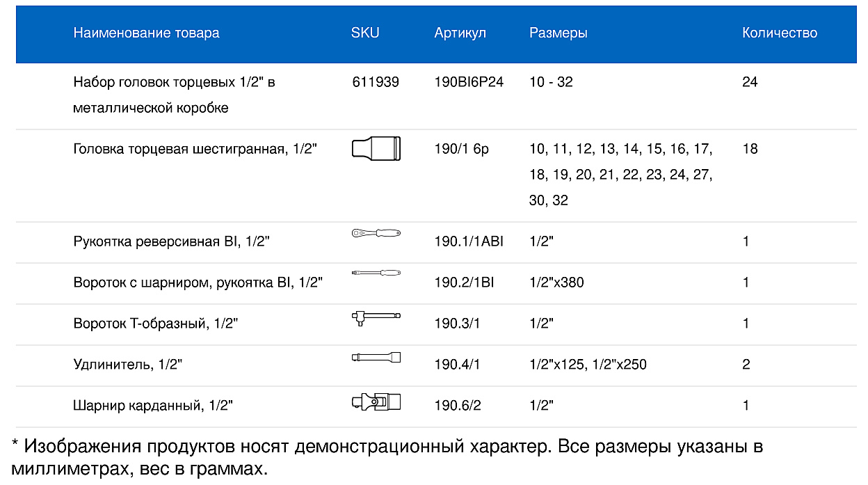Click the universal joint icon
This screenshot has height=485, width=868.
click(376, 401)
